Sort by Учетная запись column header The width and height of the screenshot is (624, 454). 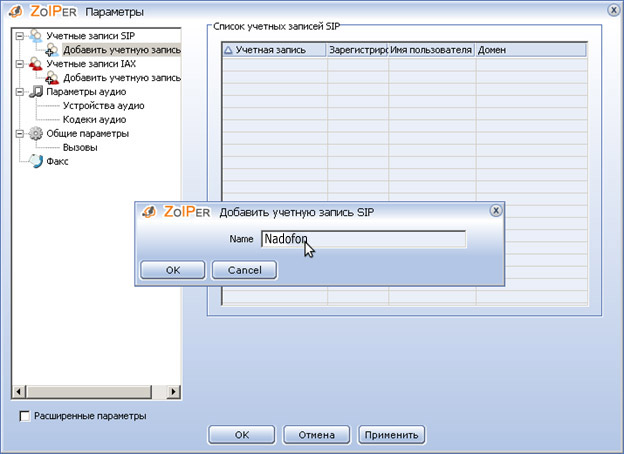(274, 50)
